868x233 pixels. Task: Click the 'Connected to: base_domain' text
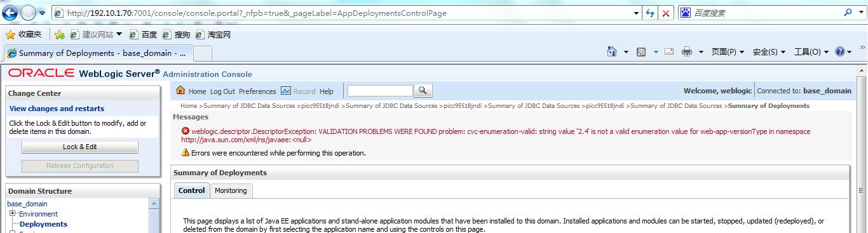click(804, 91)
